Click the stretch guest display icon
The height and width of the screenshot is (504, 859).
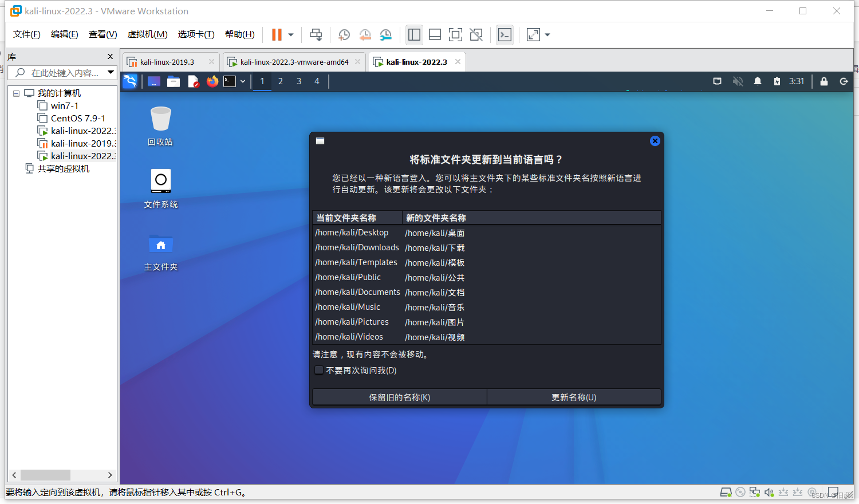(x=533, y=35)
